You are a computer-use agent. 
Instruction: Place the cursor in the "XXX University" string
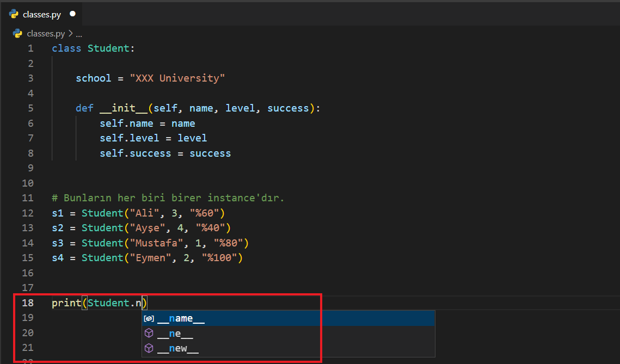[x=177, y=78]
